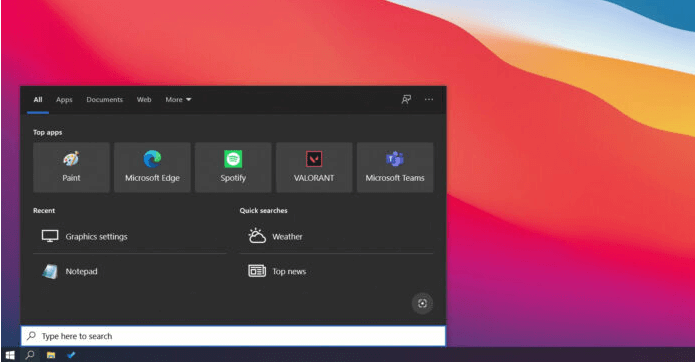
Task: Select the Web search tab
Action: click(144, 100)
